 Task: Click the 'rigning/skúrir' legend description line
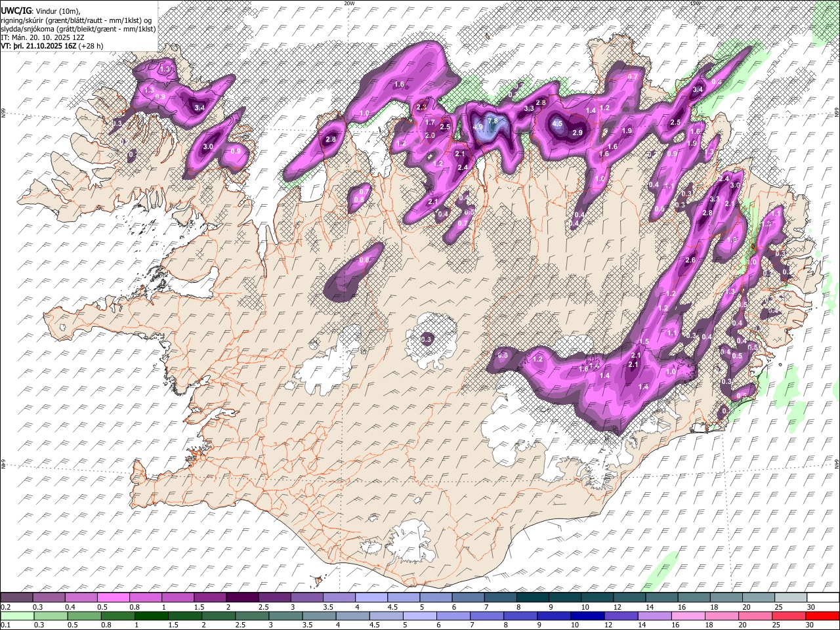(x=77, y=20)
